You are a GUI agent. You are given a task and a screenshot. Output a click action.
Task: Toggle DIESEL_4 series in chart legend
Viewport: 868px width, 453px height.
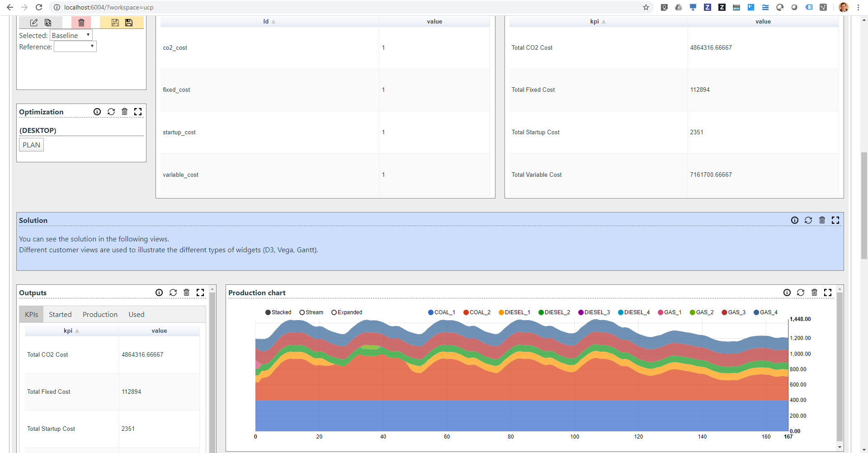[x=634, y=312]
